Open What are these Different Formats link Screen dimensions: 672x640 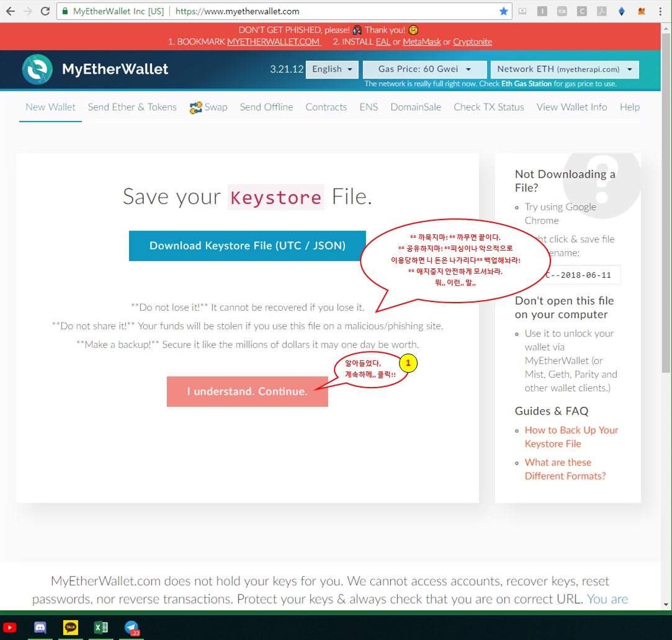click(565, 469)
